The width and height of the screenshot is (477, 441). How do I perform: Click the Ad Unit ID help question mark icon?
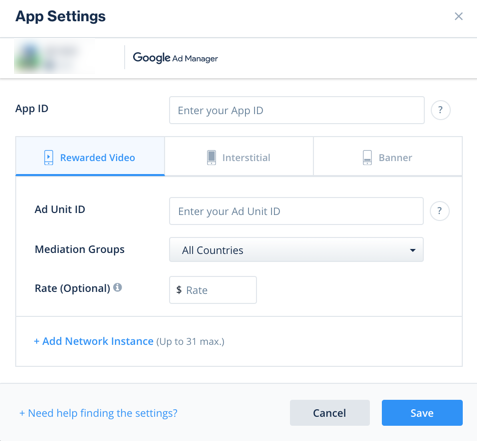coord(440,211)
